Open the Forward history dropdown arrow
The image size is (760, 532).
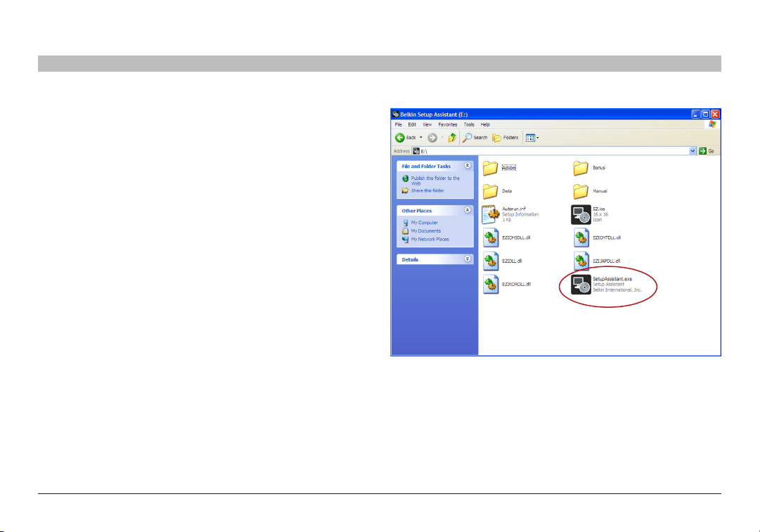point(442,138)
